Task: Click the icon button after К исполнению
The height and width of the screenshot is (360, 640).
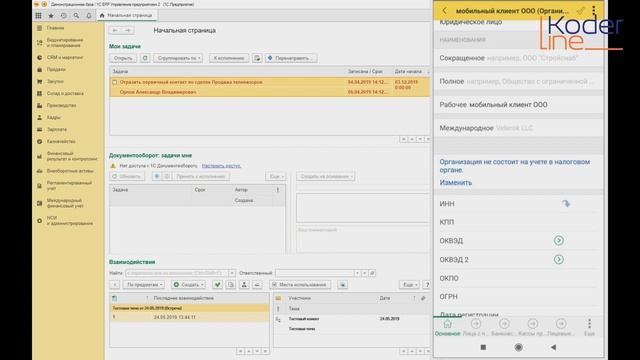Action: pos(257,58)
